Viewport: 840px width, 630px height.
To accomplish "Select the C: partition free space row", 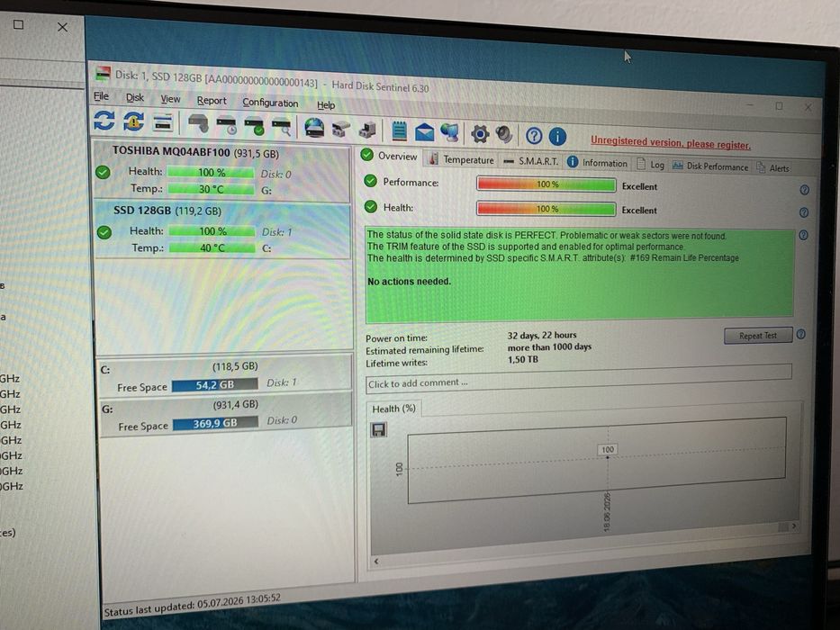I will (x=225, y=376).
